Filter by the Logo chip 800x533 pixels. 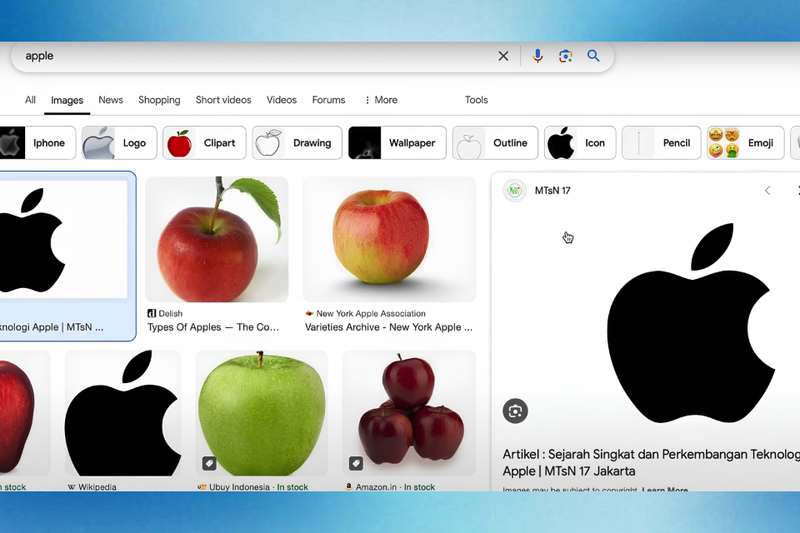(119, 143)
